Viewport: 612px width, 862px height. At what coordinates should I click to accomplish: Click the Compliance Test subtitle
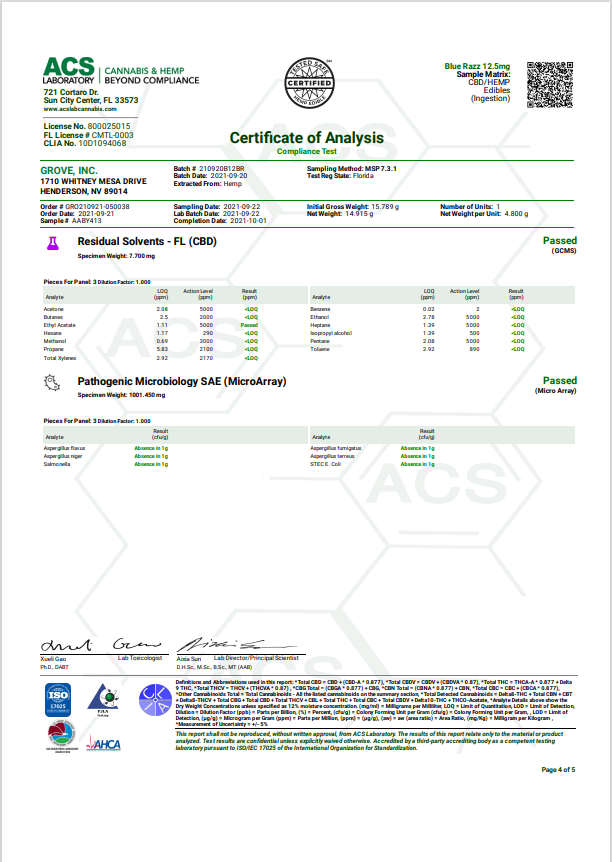tap(306, 151)
